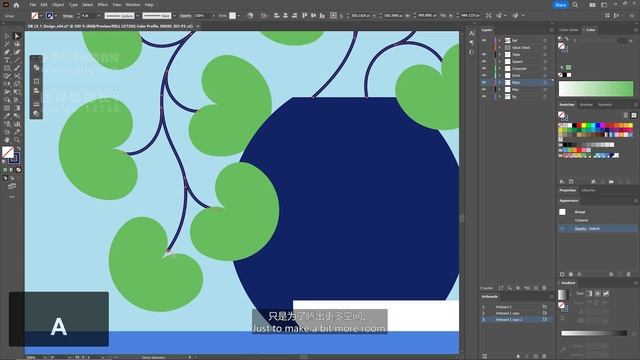Click Opacity: Default in Appearance panel

pyautogui.click(x=587, y=229)
